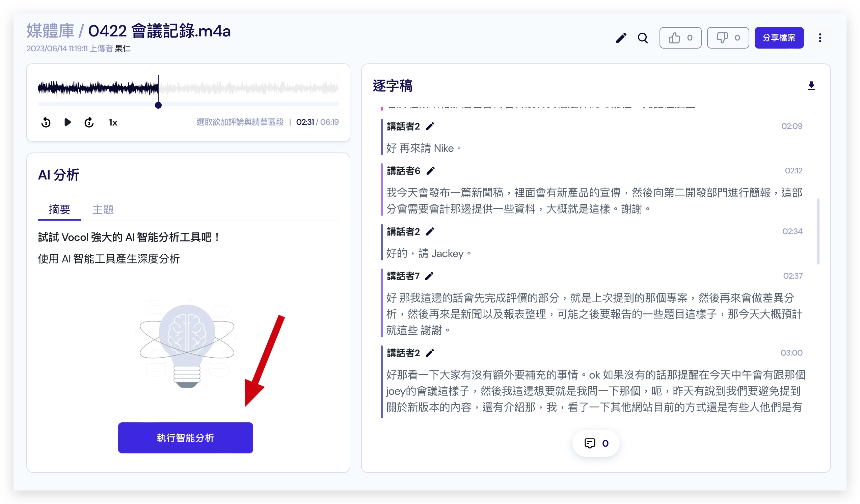This screenshot has width=860, height=504.
Task: Jump to timestamp 03:00
Action: point(791,353)
